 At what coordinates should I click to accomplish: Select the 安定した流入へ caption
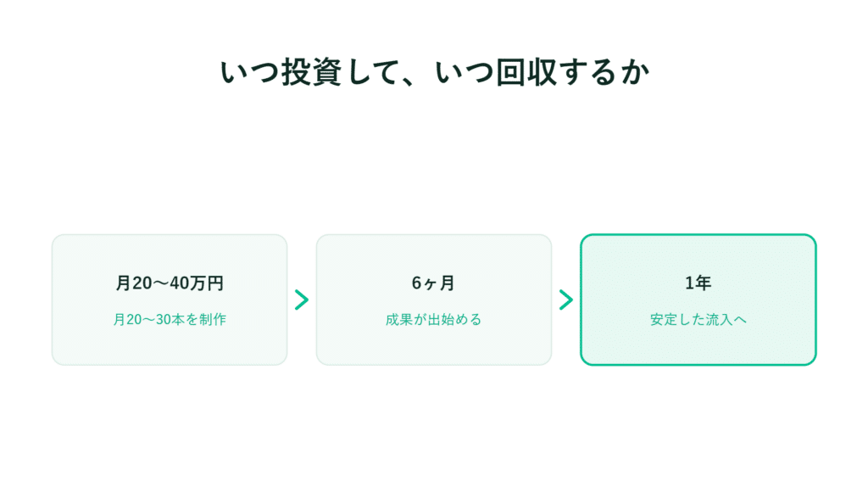coord(698,320)
